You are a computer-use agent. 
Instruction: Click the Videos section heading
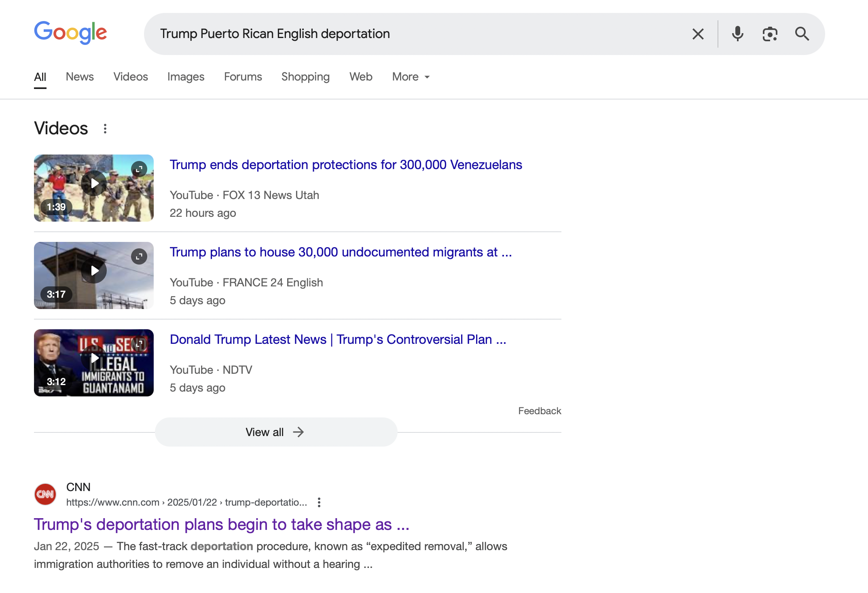pos(61,129)
